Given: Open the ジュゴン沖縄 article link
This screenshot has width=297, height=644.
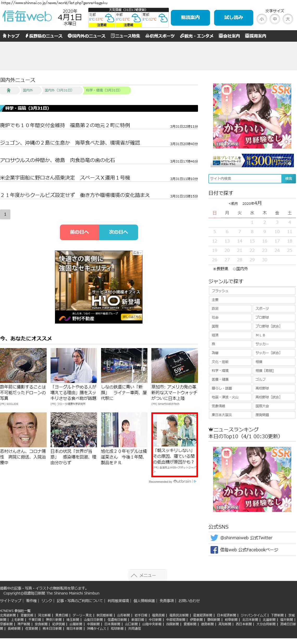Looking at the screenshot, I should 70,143.
